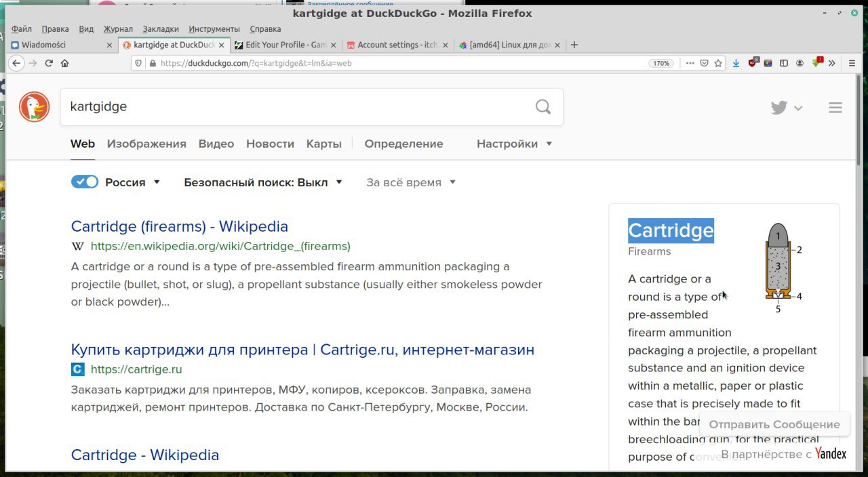The width and height of the screenshot is (868, 477).
Task: Open the Twitter bird dropdown
Action: (786, 108)
